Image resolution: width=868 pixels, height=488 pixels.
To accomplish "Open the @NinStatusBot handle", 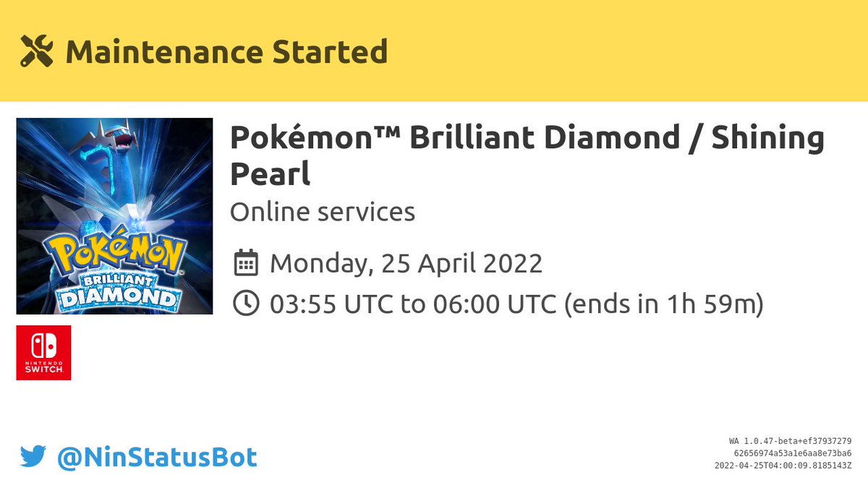I will (157, 457).
